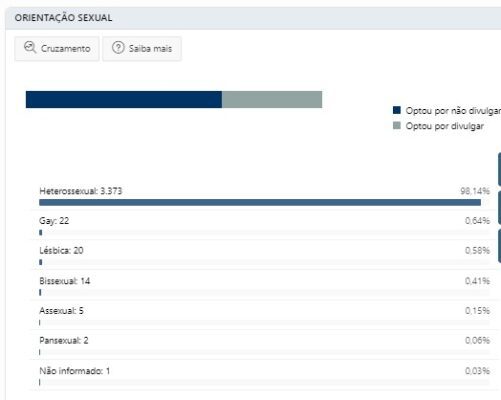
Task: Select the Lésbica: 20 row
Action: tap(264, 255)
